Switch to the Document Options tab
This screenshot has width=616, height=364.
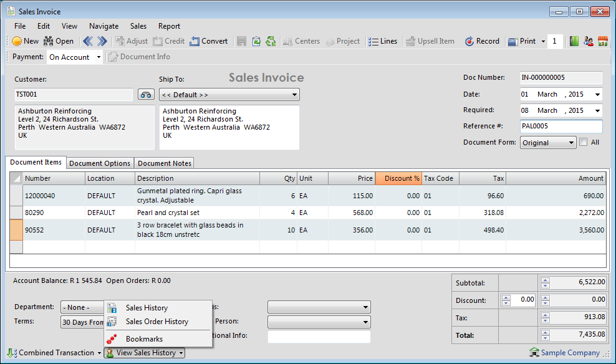click(100, 163)
